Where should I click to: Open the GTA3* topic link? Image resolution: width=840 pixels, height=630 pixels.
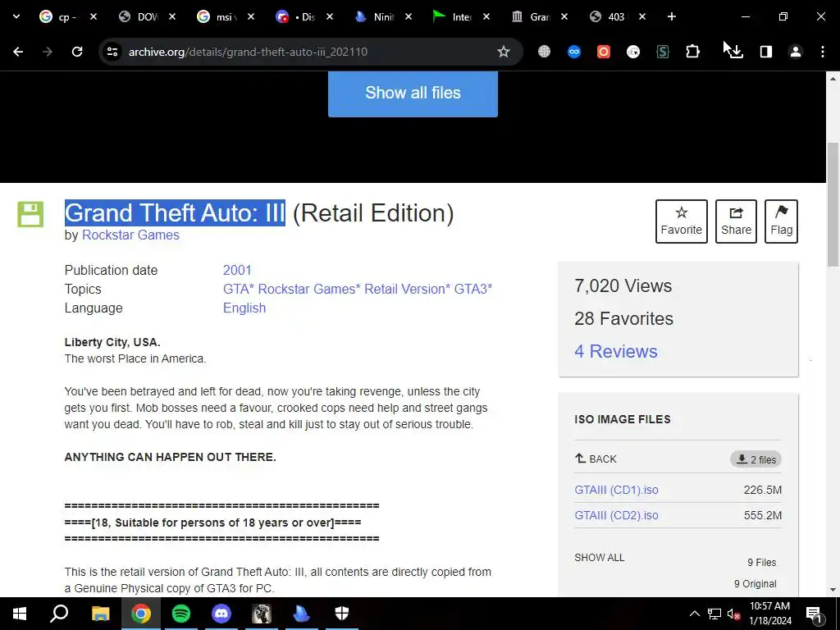[x=473, y=290]
